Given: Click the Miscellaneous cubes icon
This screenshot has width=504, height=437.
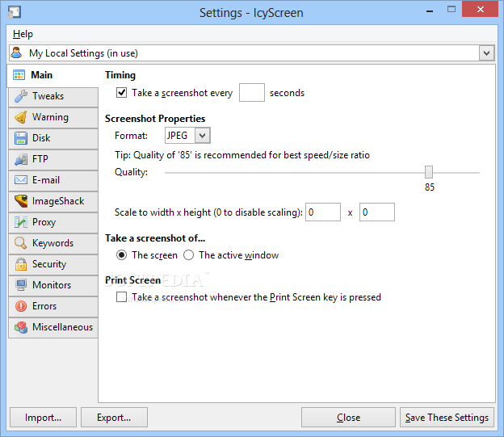Looking at the screenshot, I should (x=21, y=327).
